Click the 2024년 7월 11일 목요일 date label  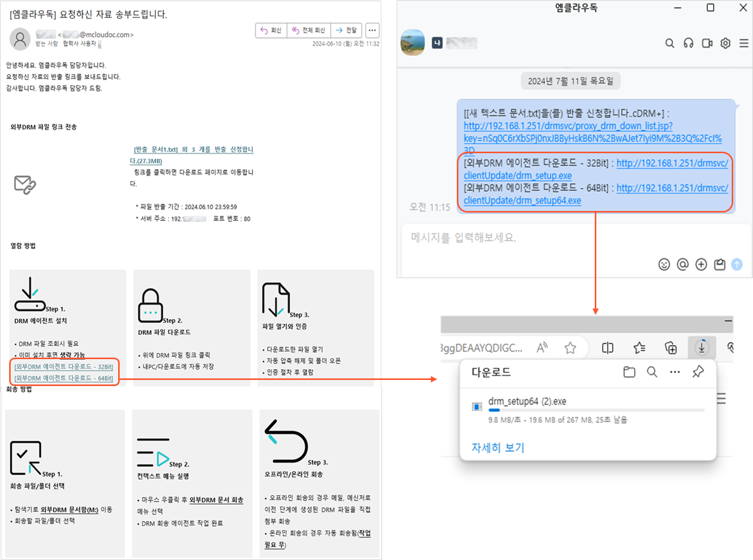point(570,81)
